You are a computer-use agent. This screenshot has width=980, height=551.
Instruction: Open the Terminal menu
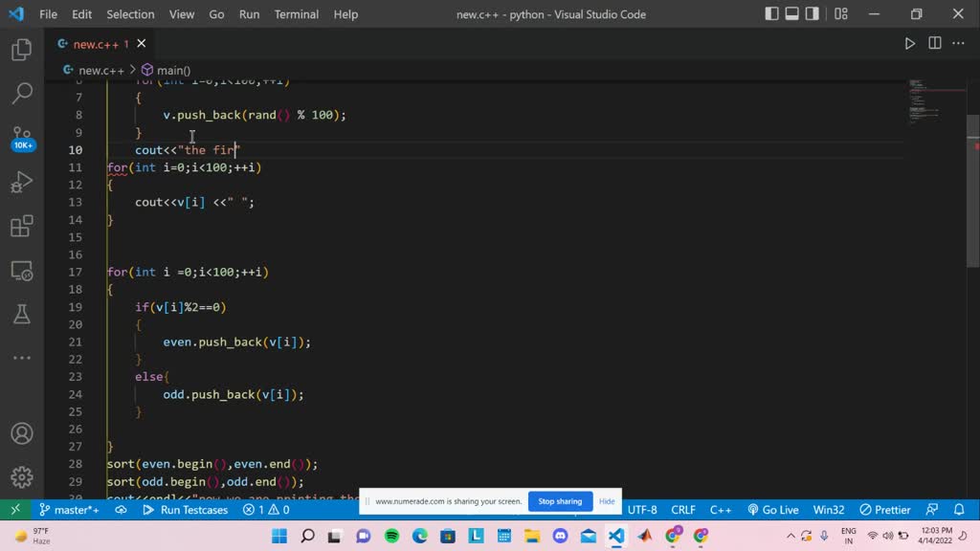(x=296, y=13)
